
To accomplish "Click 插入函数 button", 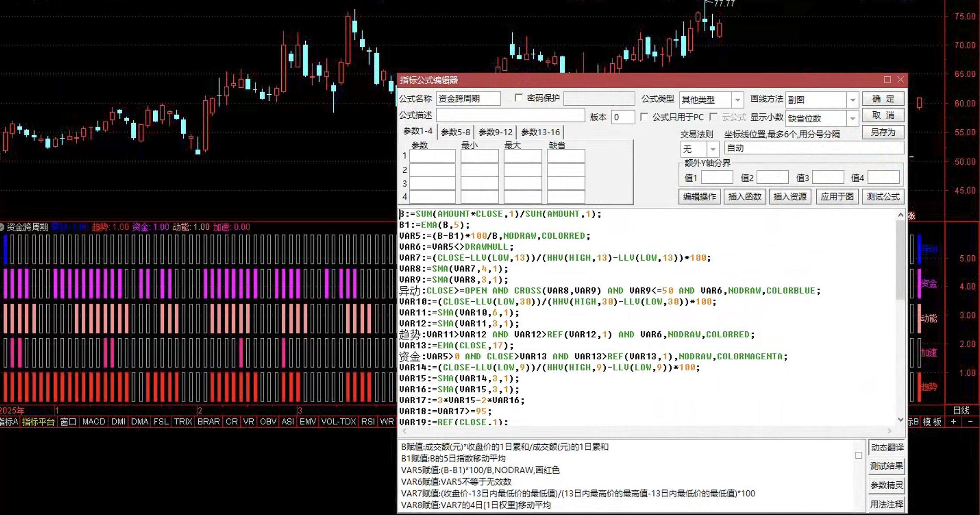I will tap(745, 197).
